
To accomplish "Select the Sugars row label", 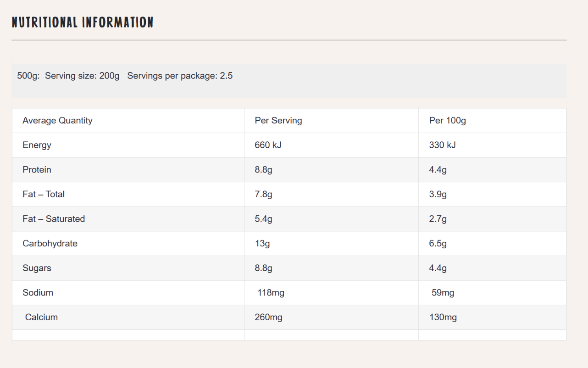I will point(37,268).
